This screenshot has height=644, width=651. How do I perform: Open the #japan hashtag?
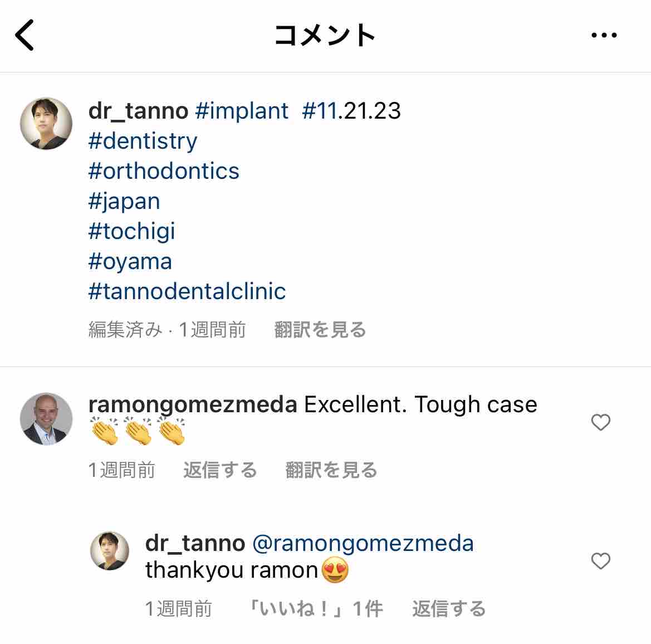tap(124, 202)
